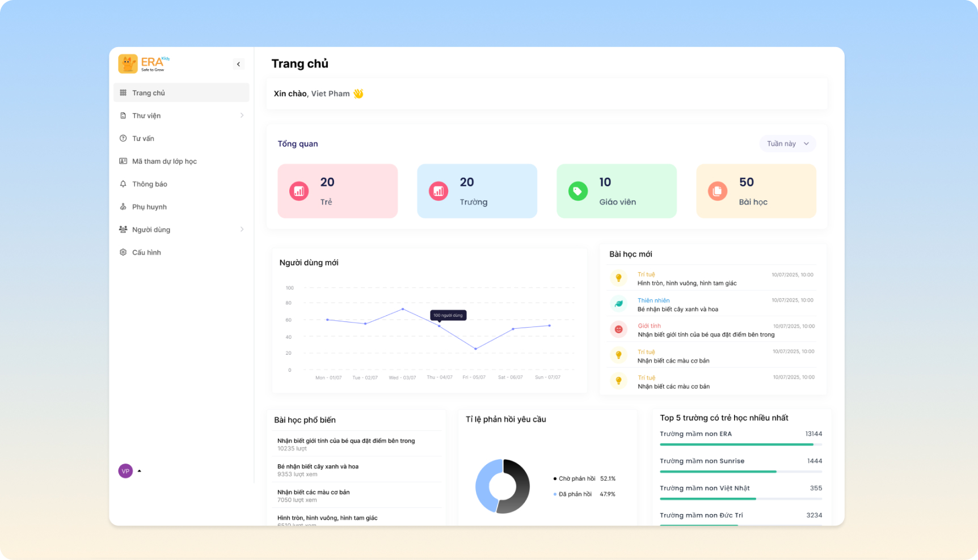Expand the Thư viện submenu chevron
978x560 pixels.
pos(242,116)
